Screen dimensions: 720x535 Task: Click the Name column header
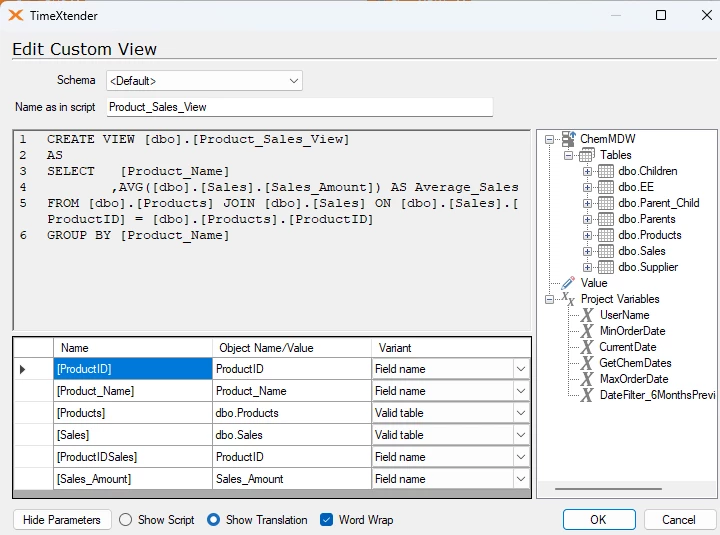133,348
